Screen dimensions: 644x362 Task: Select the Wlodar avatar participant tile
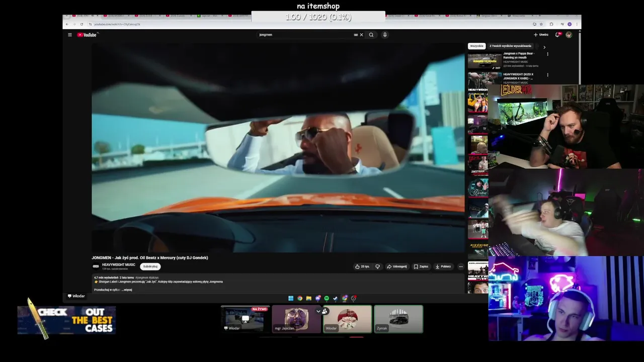(x=347, y=319)
